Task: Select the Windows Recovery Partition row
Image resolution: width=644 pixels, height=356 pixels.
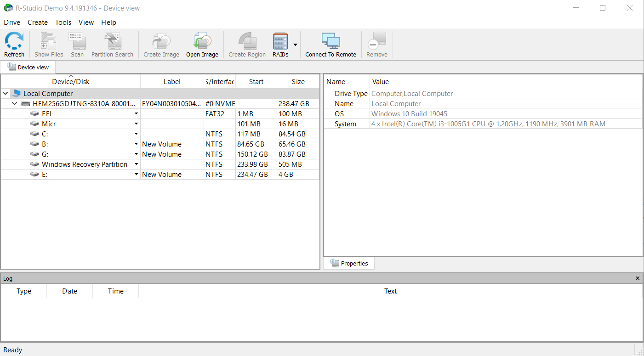Action: click(x=160, y=164)
